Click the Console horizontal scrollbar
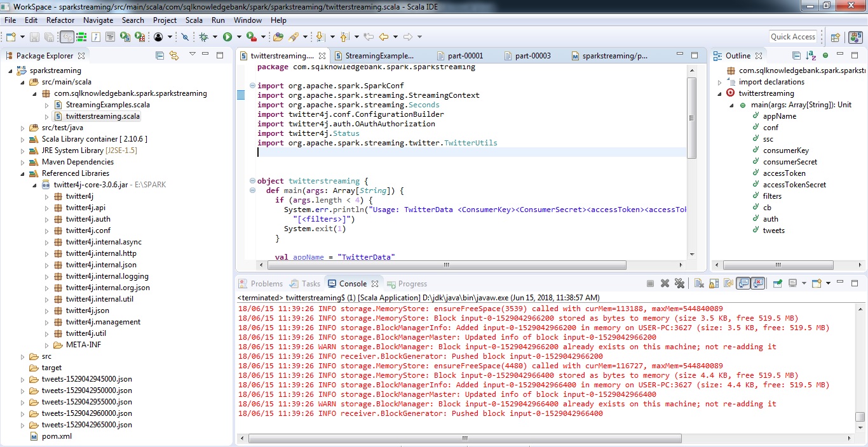Screen dimensions: 868x447 tap(465, 438)
